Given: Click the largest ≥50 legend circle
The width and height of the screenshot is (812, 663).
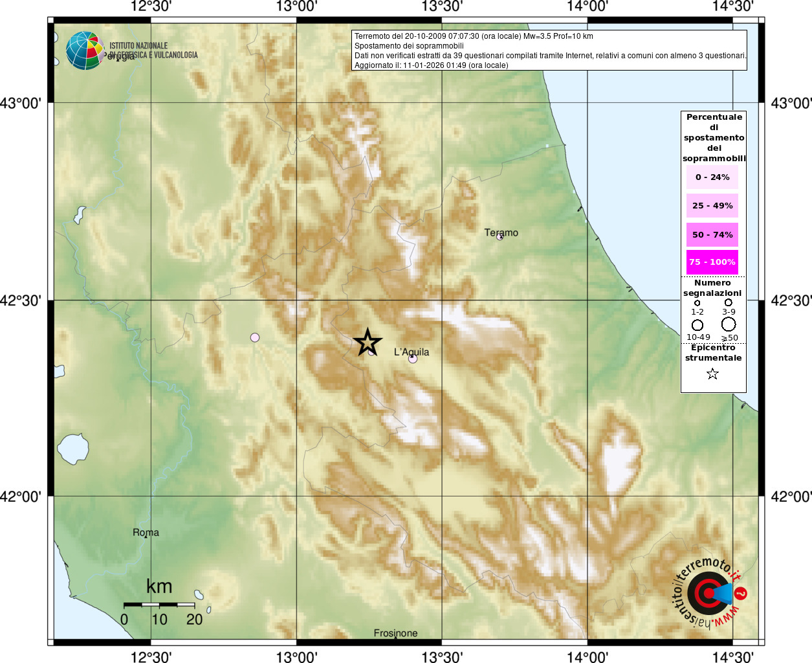Looking at the screenshot, I should point(729,324).
